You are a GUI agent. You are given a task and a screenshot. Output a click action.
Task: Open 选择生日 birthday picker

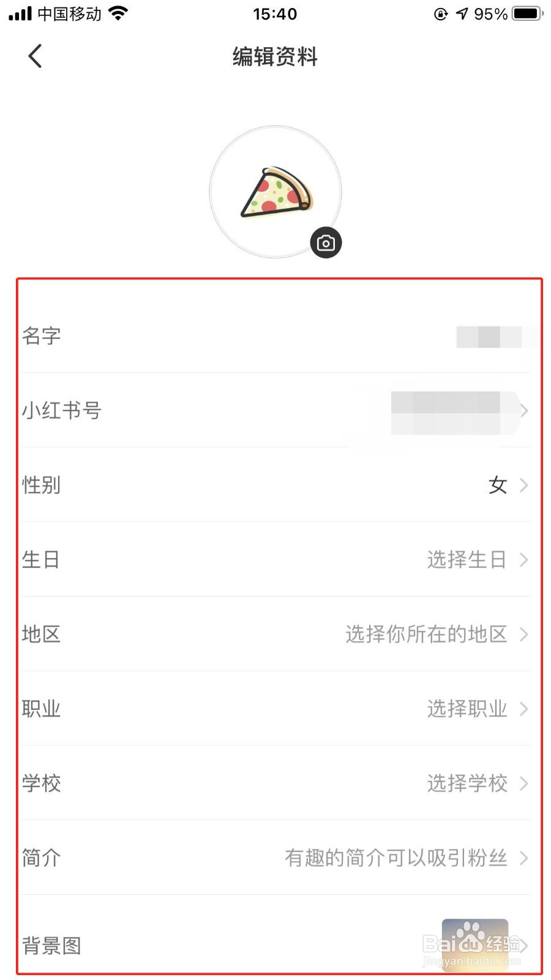click(x=467, y=560)
